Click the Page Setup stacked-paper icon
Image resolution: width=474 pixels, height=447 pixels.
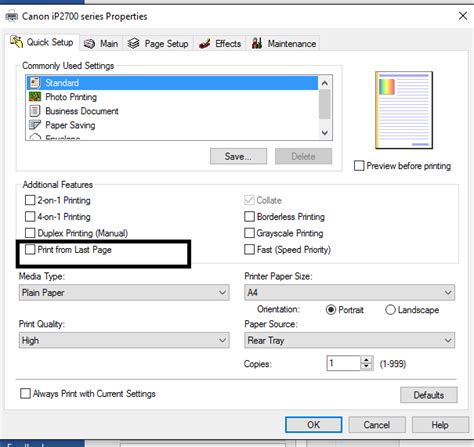point(133,43)
